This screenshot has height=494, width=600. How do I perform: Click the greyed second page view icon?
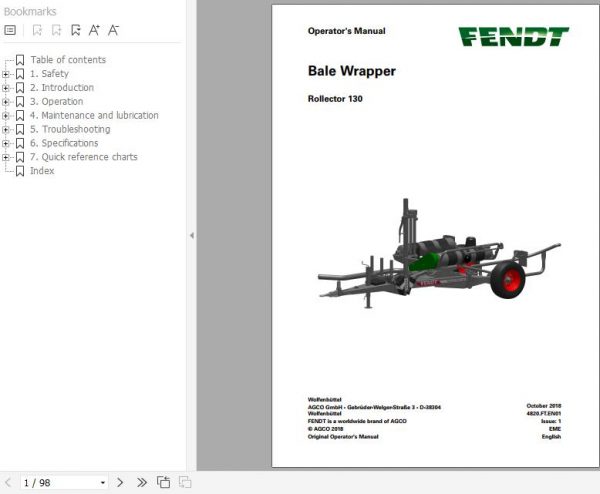click(x=185, y=482)
